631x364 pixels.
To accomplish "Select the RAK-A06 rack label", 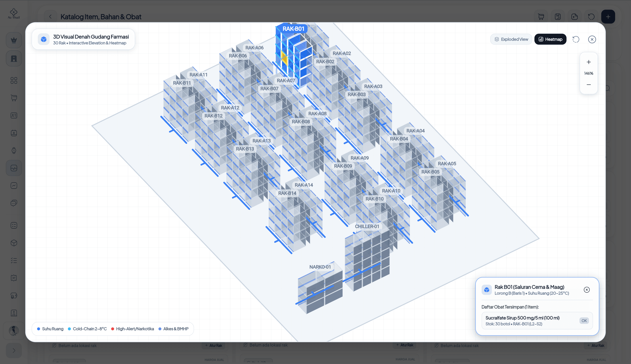I will click(x=254, y=47).
